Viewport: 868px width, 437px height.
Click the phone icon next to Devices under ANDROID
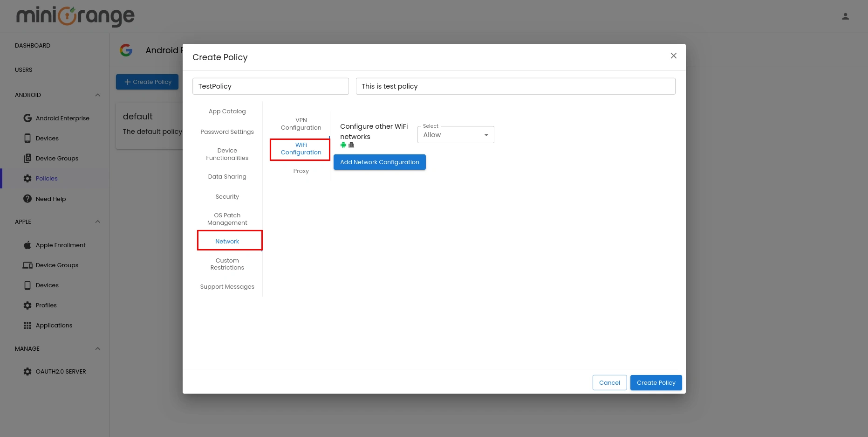(x=27, y=138)
